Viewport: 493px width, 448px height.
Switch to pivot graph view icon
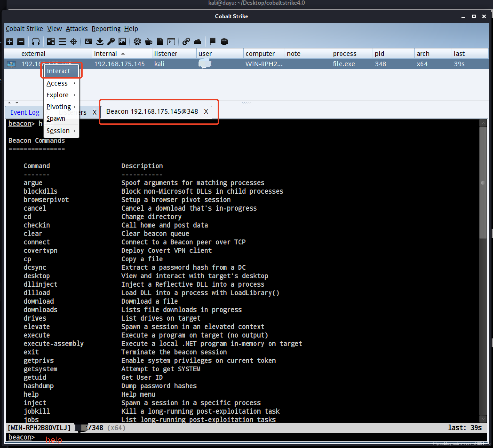pos(51,42)
